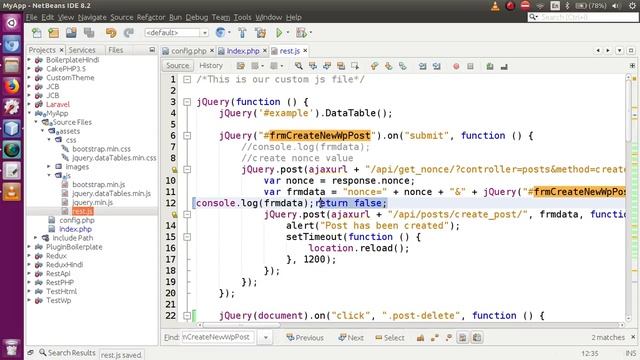Click Find Next Occurrence editor icon
Image resolution: width=640 pixels, height=360 pixels.
pos(327,66)
